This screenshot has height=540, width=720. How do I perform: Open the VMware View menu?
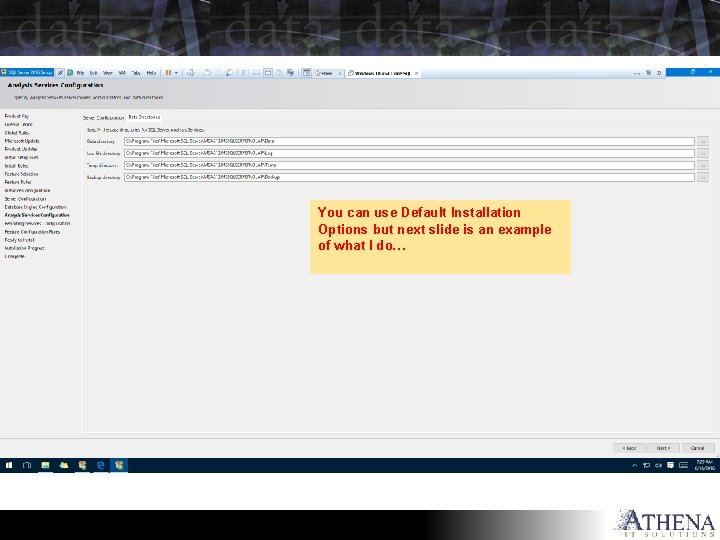107,73
